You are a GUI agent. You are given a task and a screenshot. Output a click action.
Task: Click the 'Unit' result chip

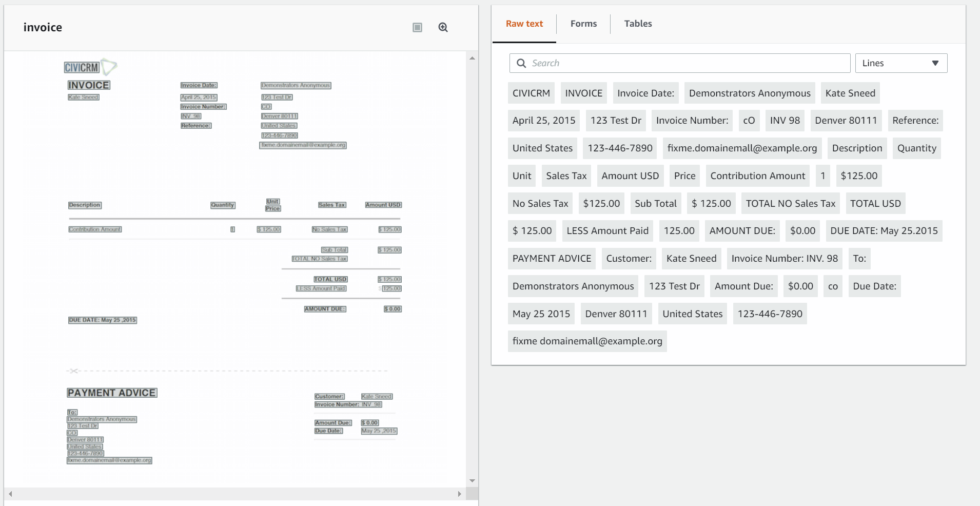tap(522, 176)
